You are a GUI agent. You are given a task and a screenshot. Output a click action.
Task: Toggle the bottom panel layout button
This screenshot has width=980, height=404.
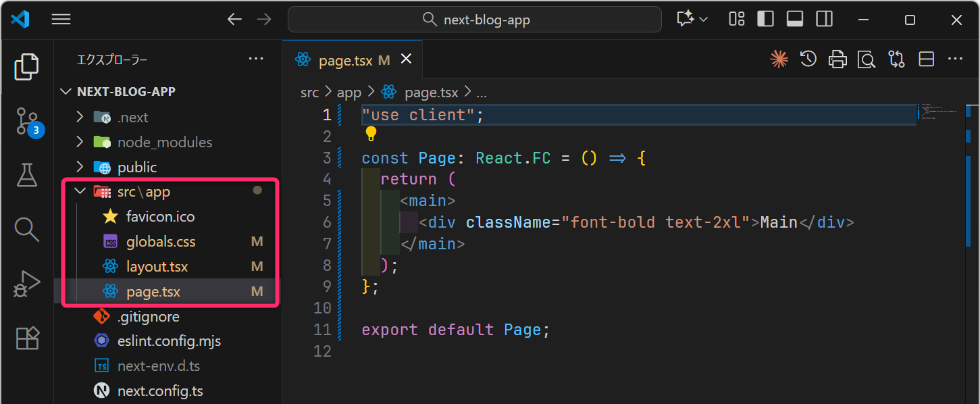[x=795, y=20]
